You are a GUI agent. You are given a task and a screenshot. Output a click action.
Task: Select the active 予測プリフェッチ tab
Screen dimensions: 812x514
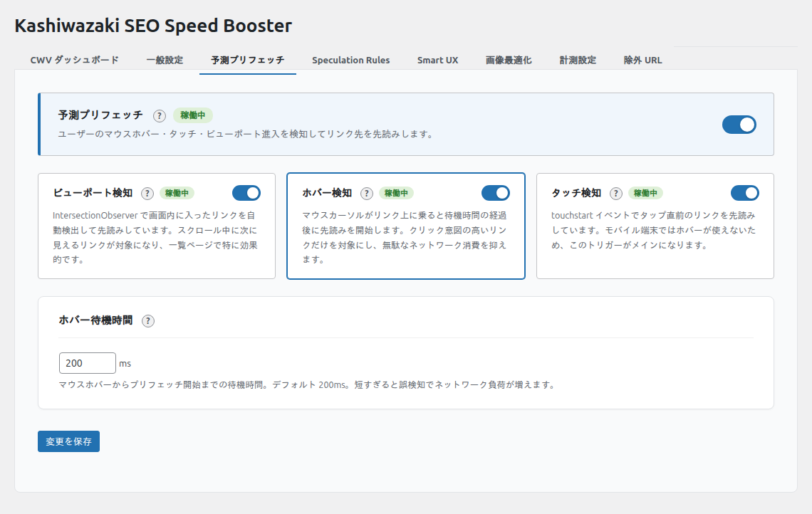coord(247,60)
